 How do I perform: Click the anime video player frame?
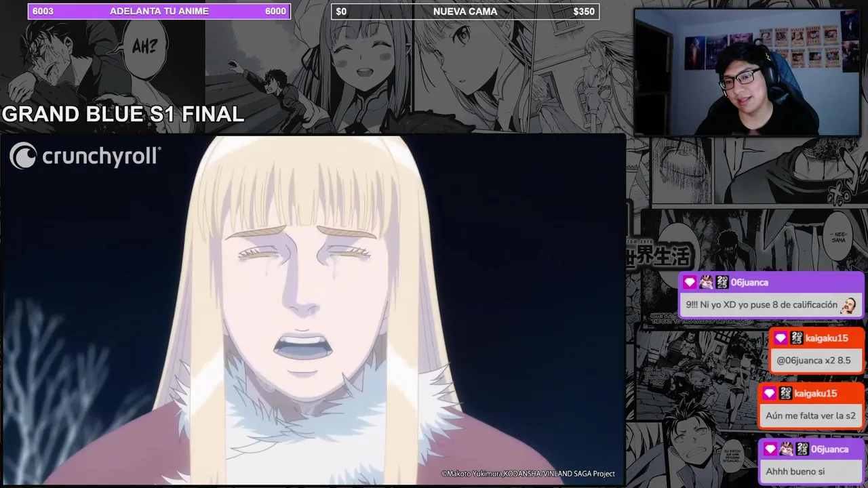coord(313,310)
